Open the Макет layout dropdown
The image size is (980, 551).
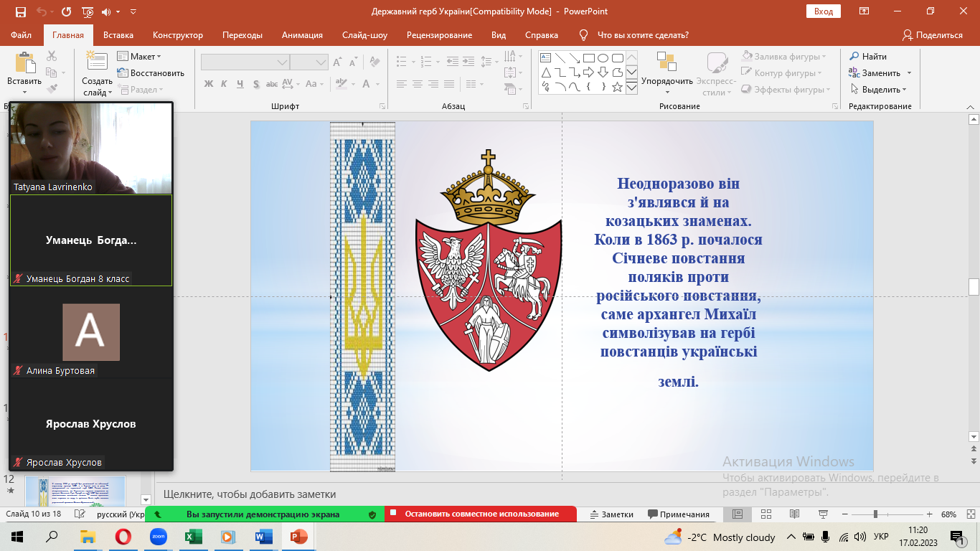[x=139, y=57]
